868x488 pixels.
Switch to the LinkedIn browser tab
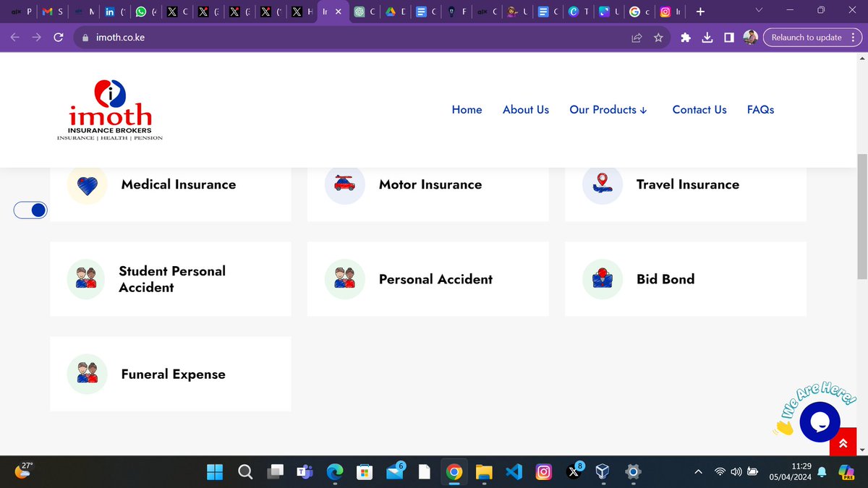(114, 12)
